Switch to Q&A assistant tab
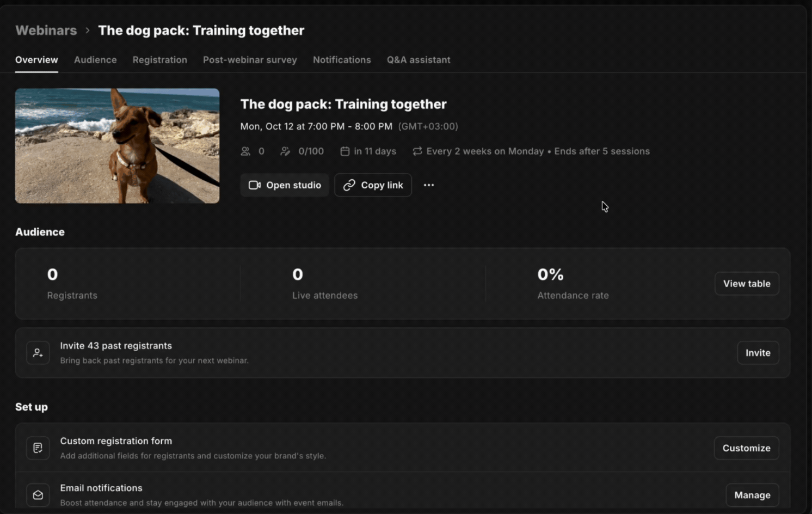The image size is (812, 514). 419,60
